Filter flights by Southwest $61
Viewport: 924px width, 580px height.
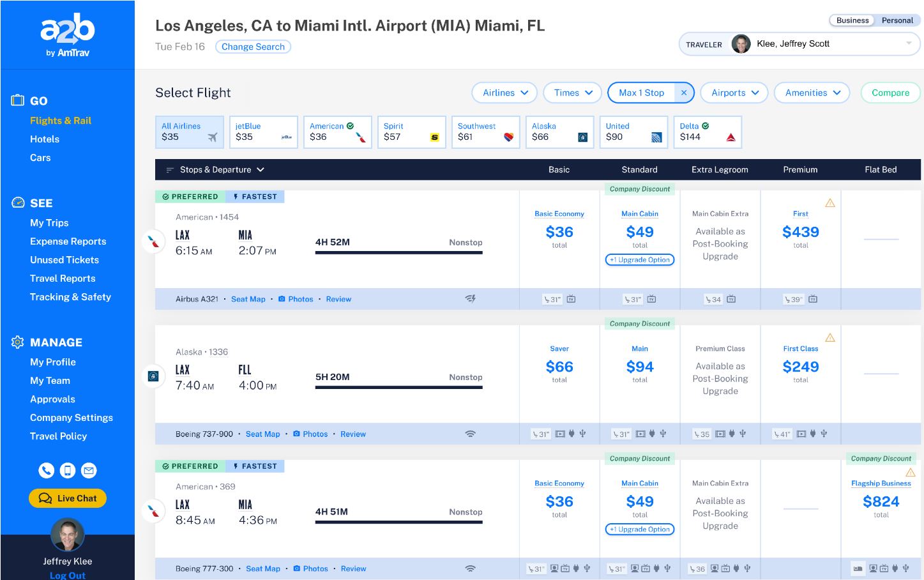(486, 132)
